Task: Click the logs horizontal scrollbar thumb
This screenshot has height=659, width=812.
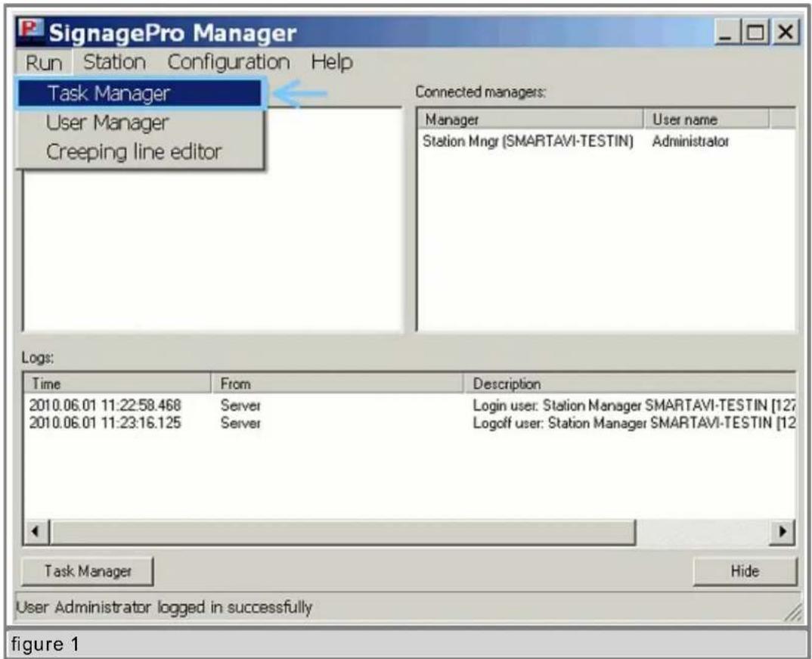Action: [x=342, y=532]
